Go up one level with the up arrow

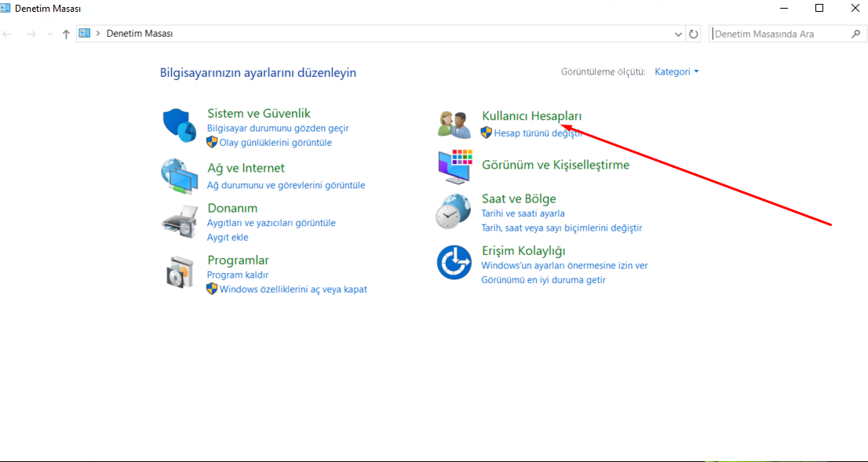66,35
